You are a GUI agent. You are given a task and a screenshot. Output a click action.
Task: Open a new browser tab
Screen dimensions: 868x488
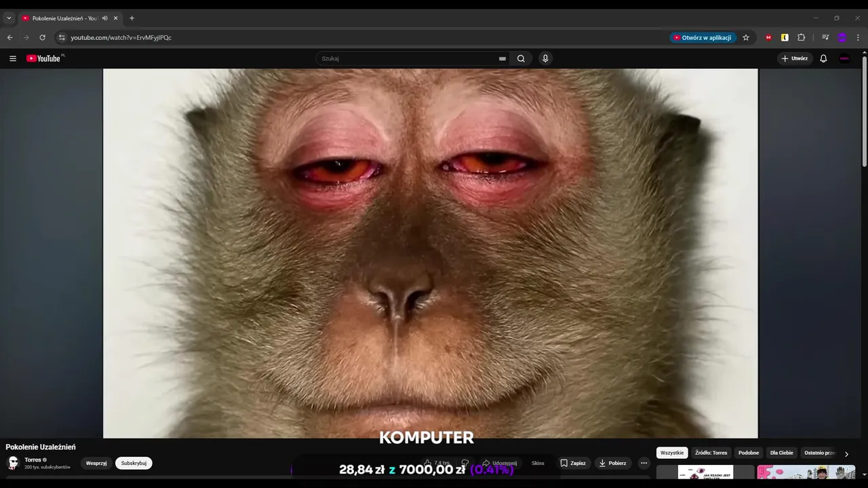point(132,18)
